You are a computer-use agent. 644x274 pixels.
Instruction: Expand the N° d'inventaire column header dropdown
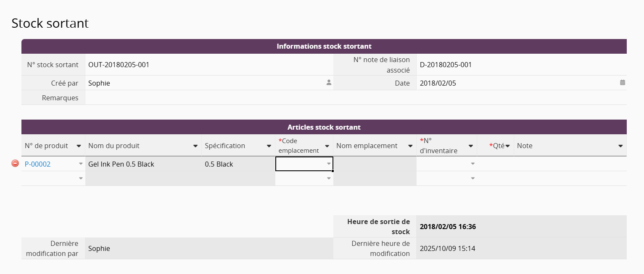470,146
